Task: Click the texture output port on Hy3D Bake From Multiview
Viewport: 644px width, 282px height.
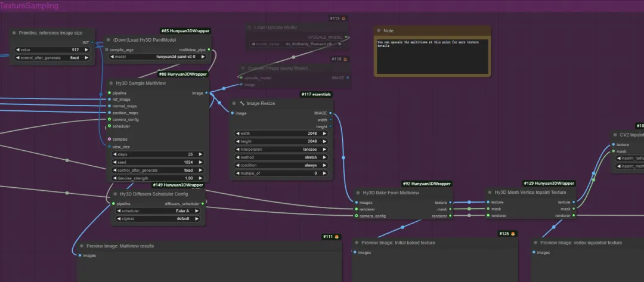Action: [450, 202]
